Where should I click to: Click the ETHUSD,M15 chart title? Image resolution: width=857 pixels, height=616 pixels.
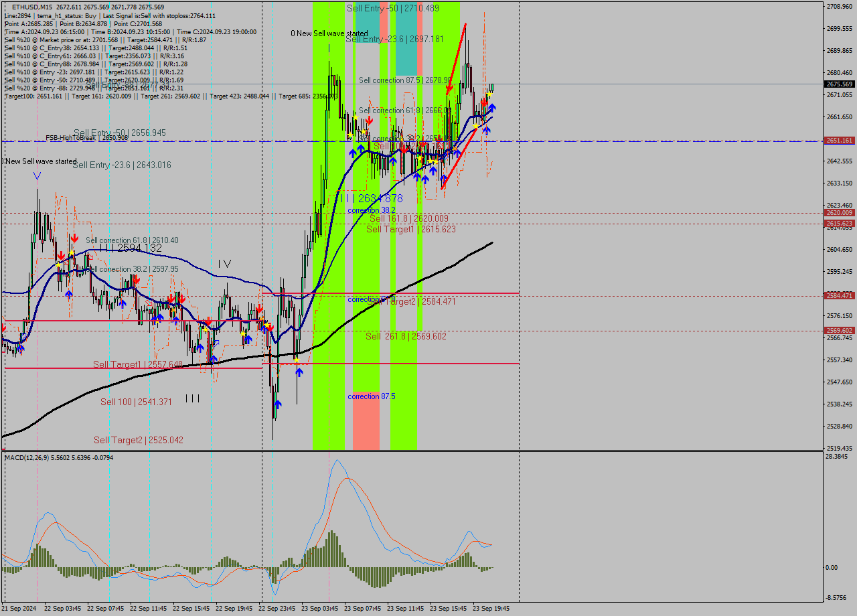click(32, 7)
